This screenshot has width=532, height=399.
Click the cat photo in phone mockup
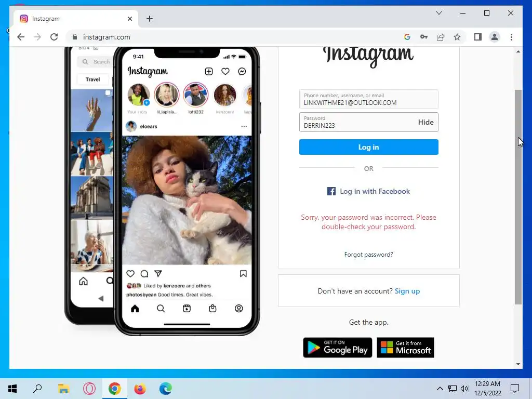tap(187, 200)
